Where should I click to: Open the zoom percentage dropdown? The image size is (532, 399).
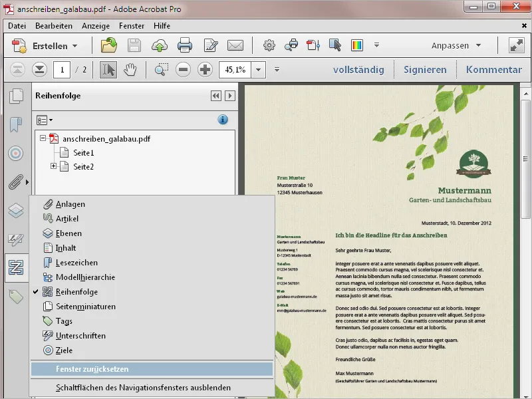(258, 70)
